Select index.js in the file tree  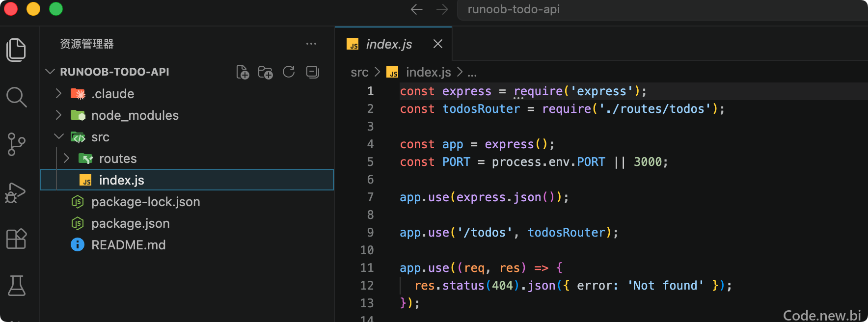pyautogui.click(x=187, y=180)
